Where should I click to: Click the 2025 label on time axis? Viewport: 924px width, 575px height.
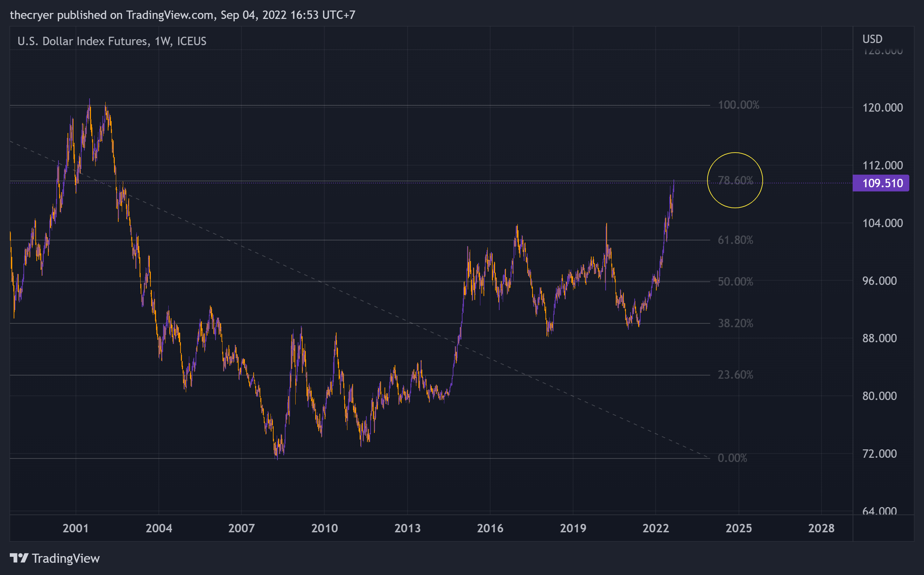tap(739, 528)
